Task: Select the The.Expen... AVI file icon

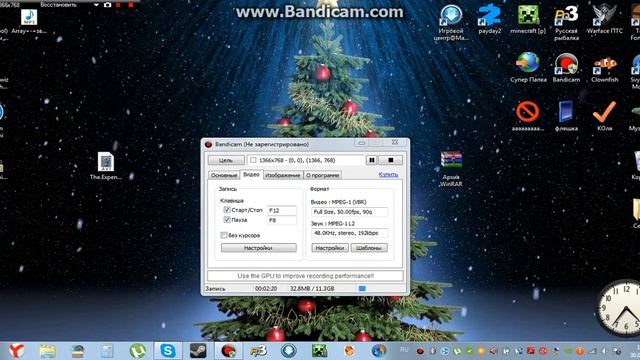Action: click(106, 166)
